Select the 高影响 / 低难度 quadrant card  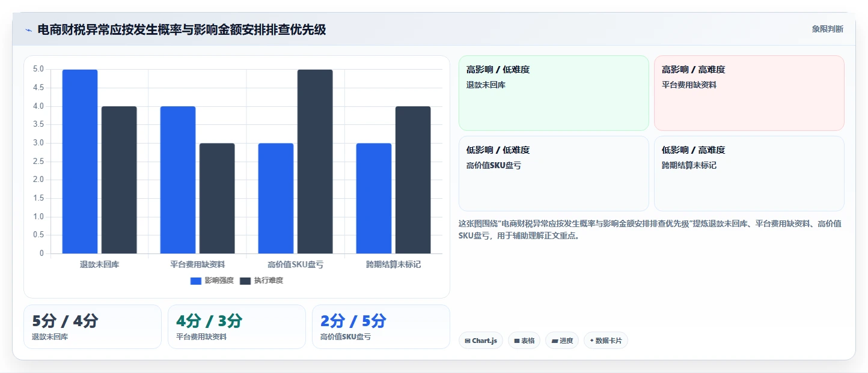click(x=554, y=93)
